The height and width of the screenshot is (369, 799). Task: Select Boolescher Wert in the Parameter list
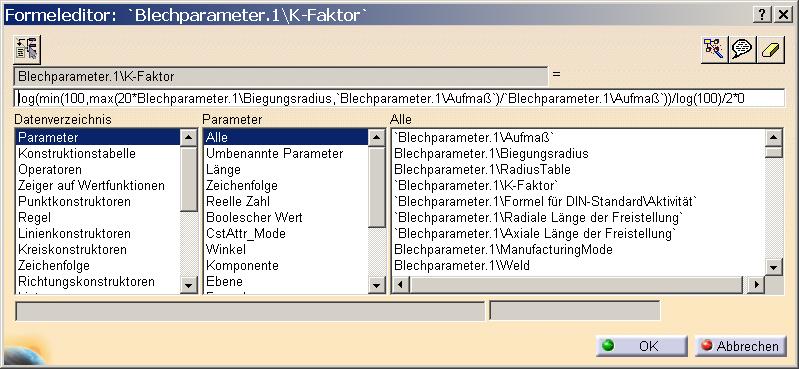coord(285,218)
